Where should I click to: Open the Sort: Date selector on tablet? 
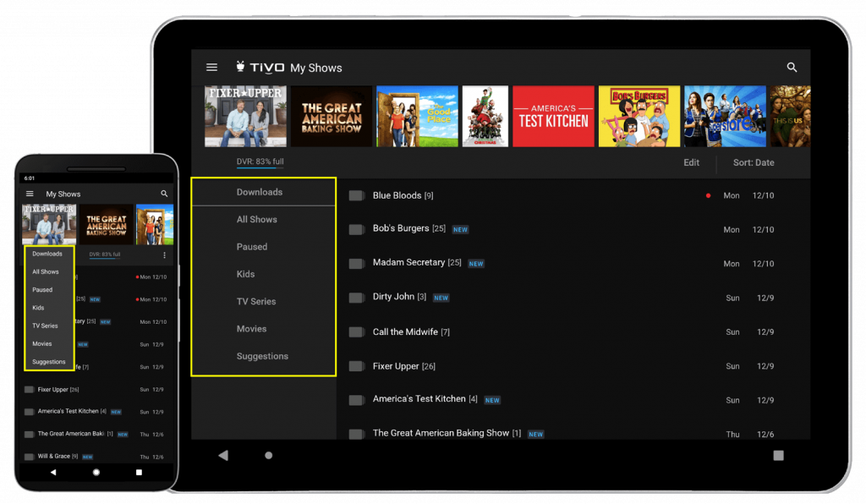click(x=754, y=163)
